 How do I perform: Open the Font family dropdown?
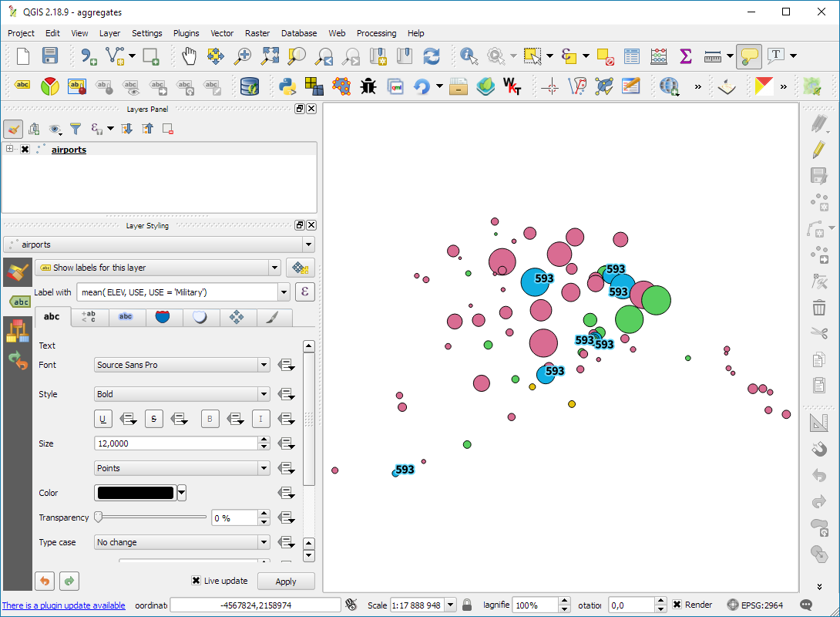click(x=182, y=365)
